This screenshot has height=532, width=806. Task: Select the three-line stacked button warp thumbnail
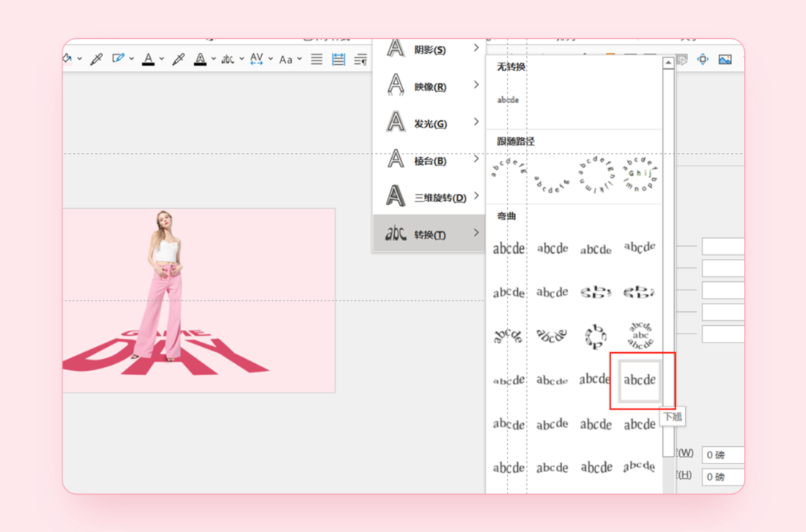pyautogui.click(x=640, y=335)
